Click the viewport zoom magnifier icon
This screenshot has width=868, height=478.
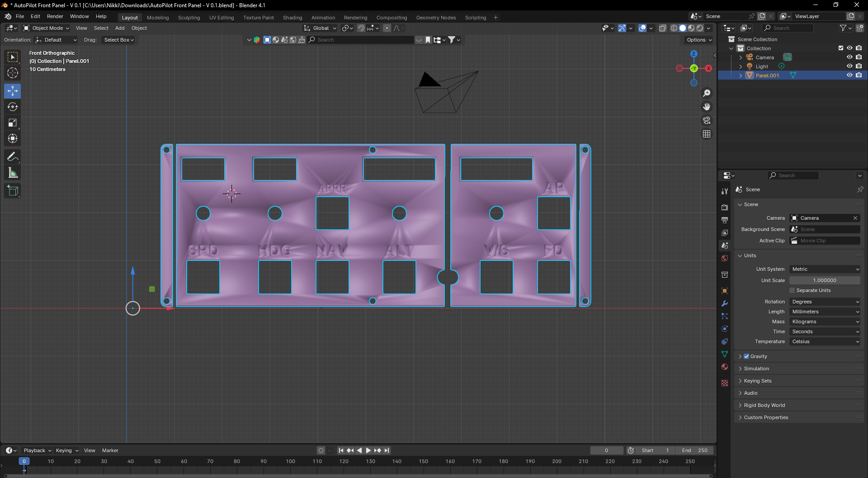[707, 93]
